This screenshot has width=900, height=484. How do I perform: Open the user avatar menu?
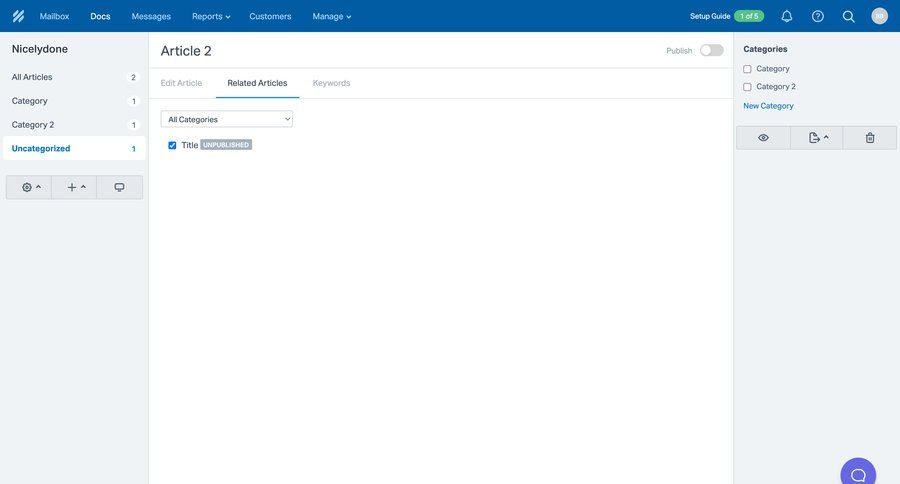pos(879,16)
